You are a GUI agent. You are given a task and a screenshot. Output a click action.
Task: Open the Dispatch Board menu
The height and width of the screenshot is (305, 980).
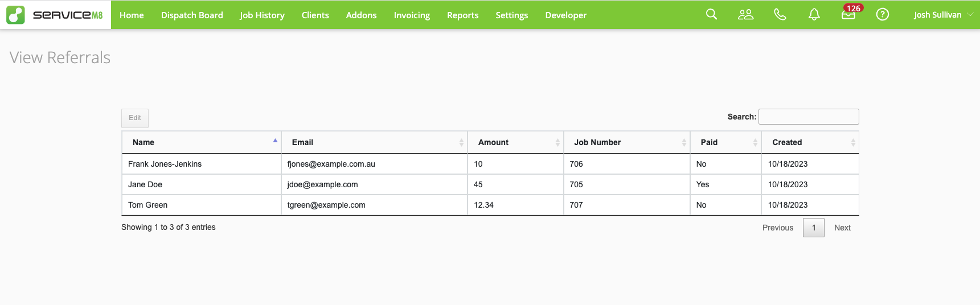192,15
